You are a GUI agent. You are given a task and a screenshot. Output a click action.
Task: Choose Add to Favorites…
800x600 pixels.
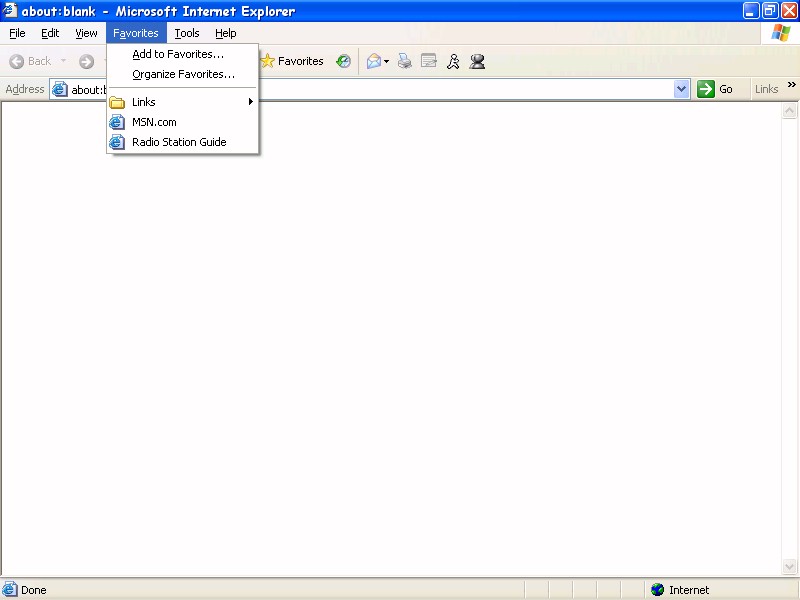point(183,54)
